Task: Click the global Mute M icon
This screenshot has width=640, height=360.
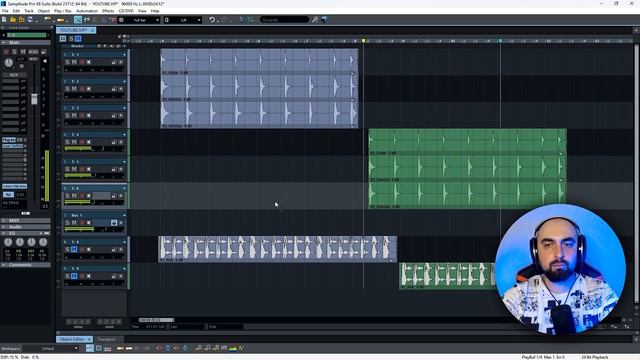Action: 78,38
